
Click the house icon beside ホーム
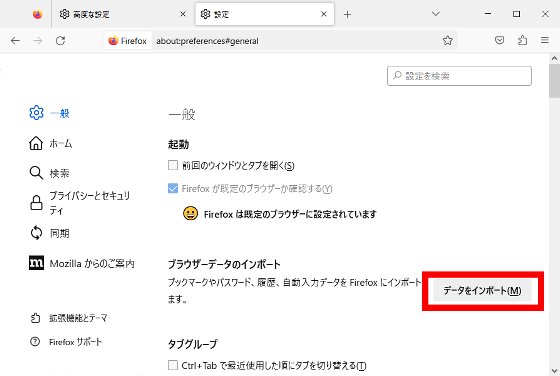click(36, 143)
